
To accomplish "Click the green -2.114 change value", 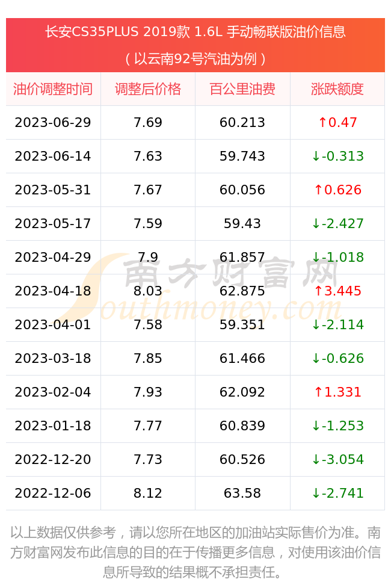I will (x=337, y=324).
